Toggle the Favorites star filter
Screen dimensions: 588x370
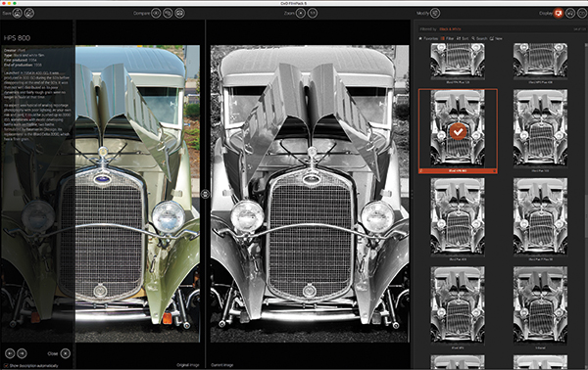(x=428, y=38)
